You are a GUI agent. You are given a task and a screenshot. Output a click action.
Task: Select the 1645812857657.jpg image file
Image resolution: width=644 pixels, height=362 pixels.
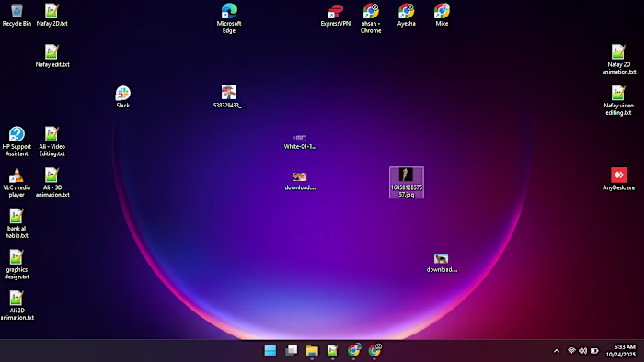tap(407, 183)
